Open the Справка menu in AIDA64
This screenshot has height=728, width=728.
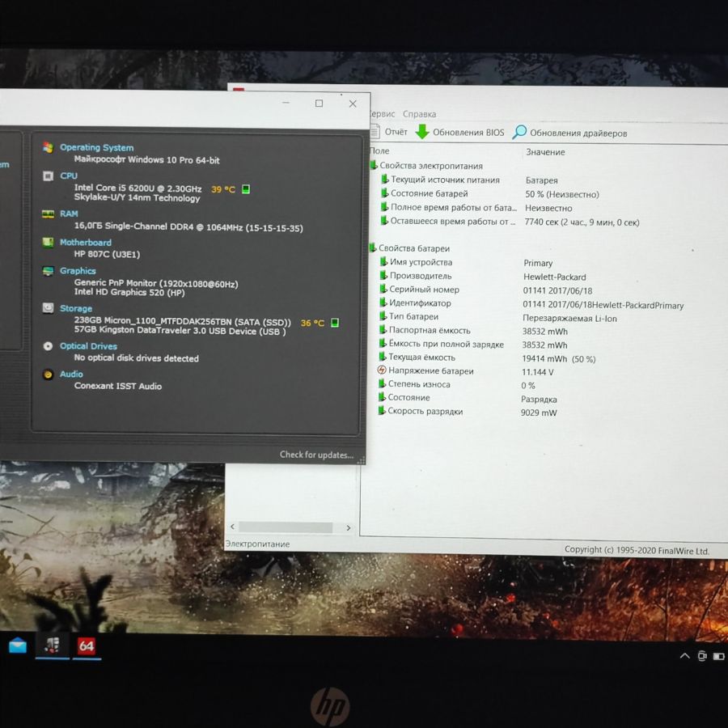click(419, 114)
